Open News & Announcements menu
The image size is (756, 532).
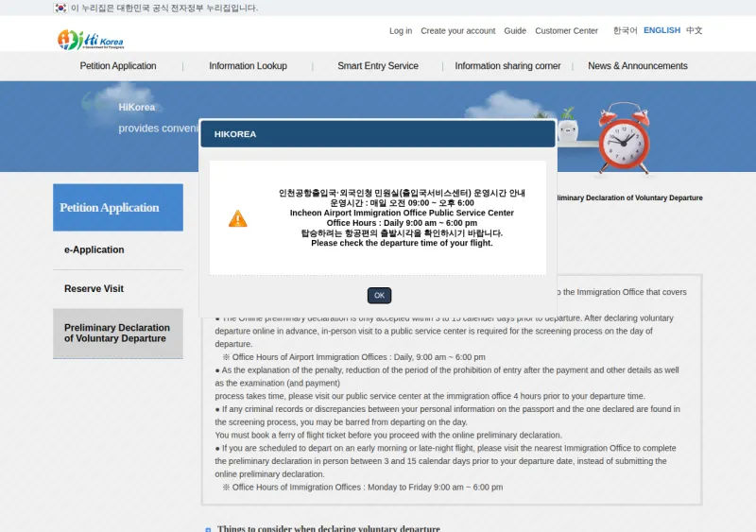pyautogui.click(x=638, y=66)
